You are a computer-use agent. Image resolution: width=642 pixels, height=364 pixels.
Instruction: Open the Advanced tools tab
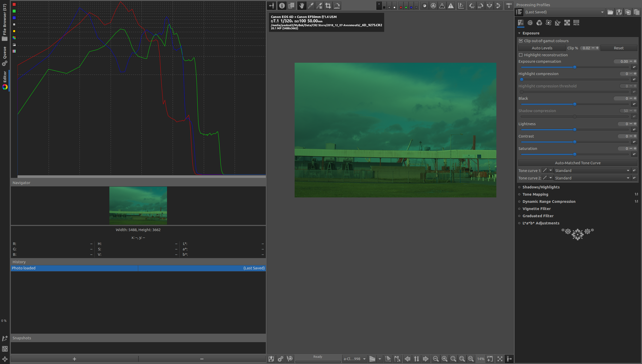[x=549, y=23]
